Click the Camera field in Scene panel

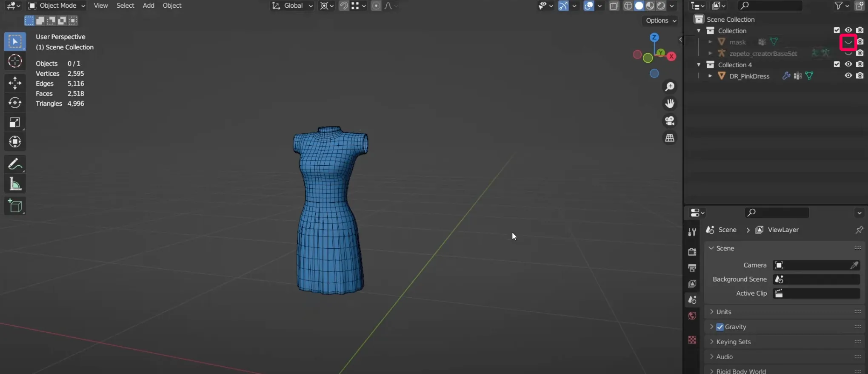click(817, 265)
